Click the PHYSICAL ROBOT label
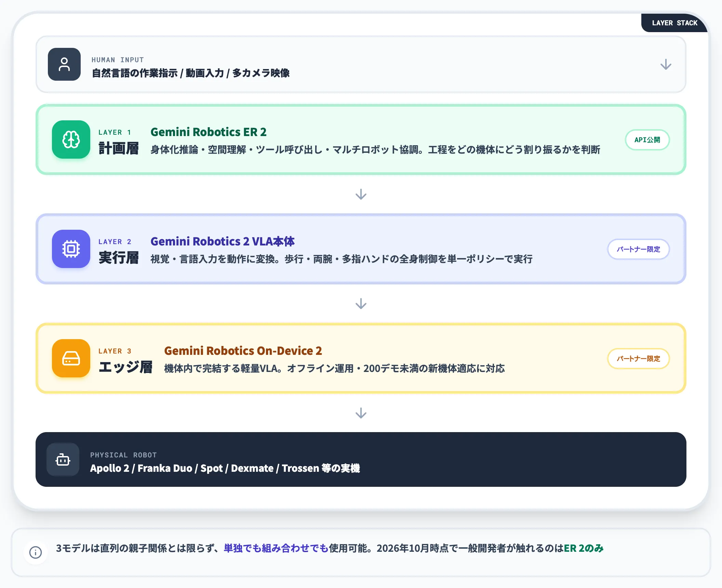722x588 pixels. point(123,455)
